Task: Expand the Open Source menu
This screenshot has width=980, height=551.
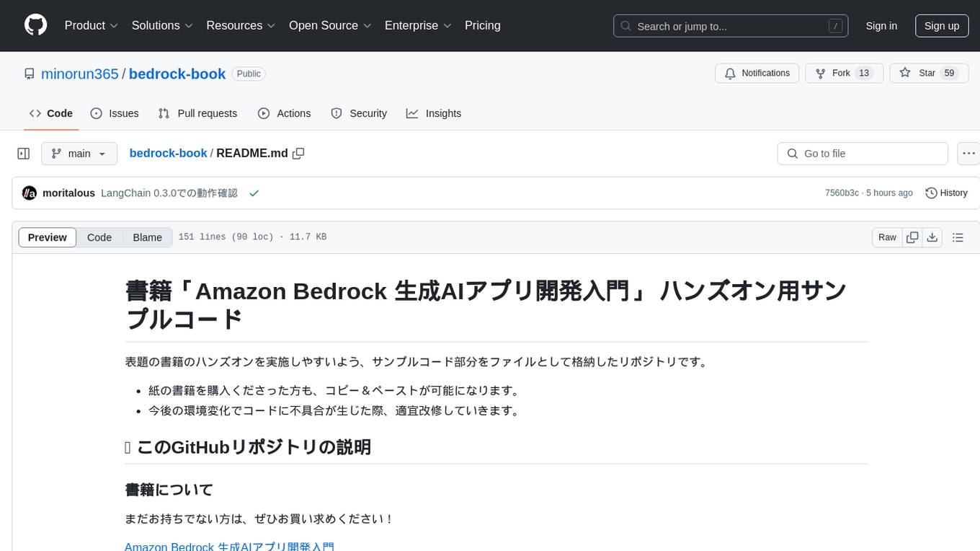Action: coord(330,25)
